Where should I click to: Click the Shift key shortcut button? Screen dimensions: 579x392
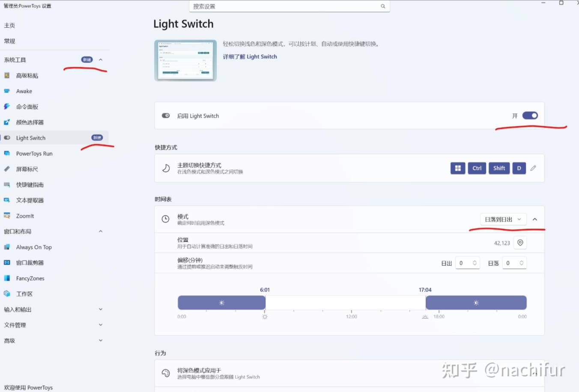pos(499,168)
